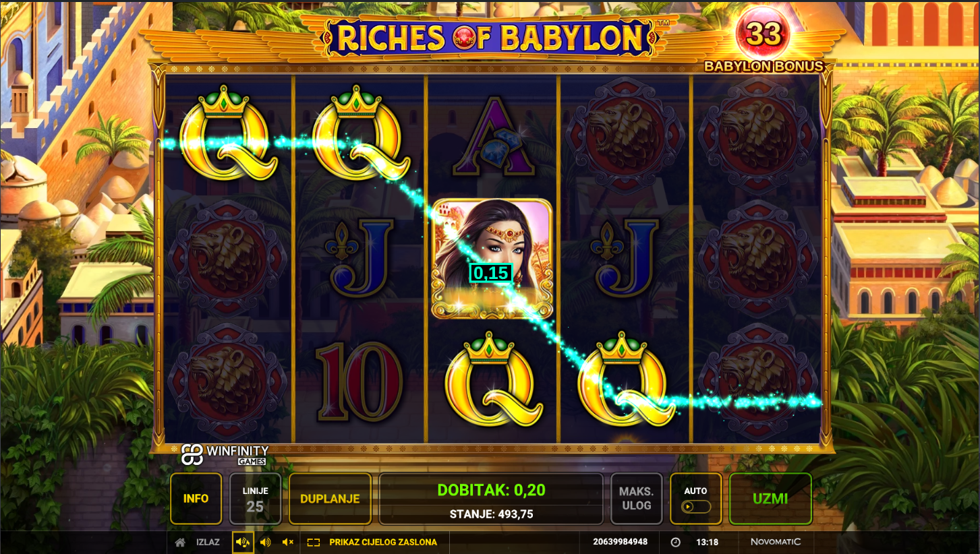Click the clock icon in status bar
Viewport: 980px width, 554px height.
(676, 542)
